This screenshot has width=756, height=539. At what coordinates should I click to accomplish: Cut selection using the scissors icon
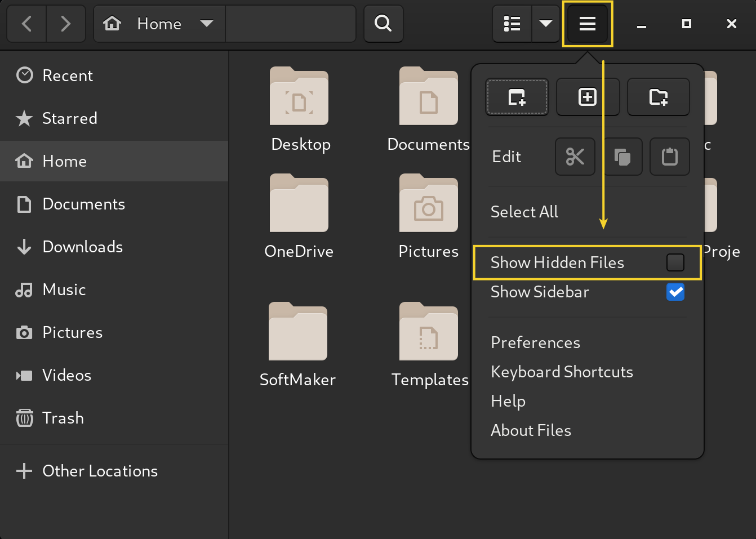(x=575, y=157)
